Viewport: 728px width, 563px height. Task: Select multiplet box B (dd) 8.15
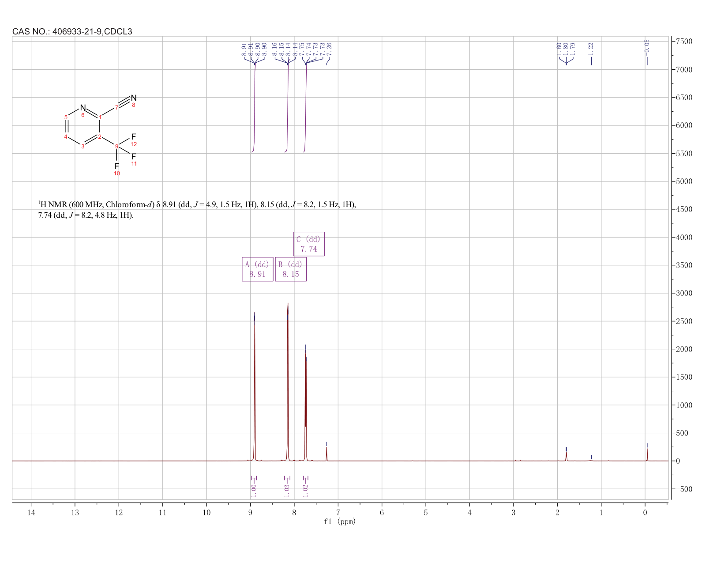[291, 269]
